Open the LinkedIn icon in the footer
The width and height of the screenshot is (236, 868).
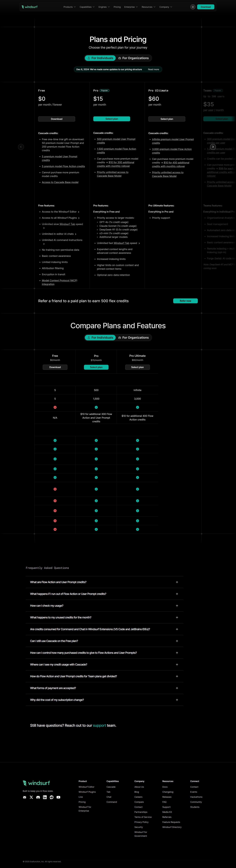45,797
